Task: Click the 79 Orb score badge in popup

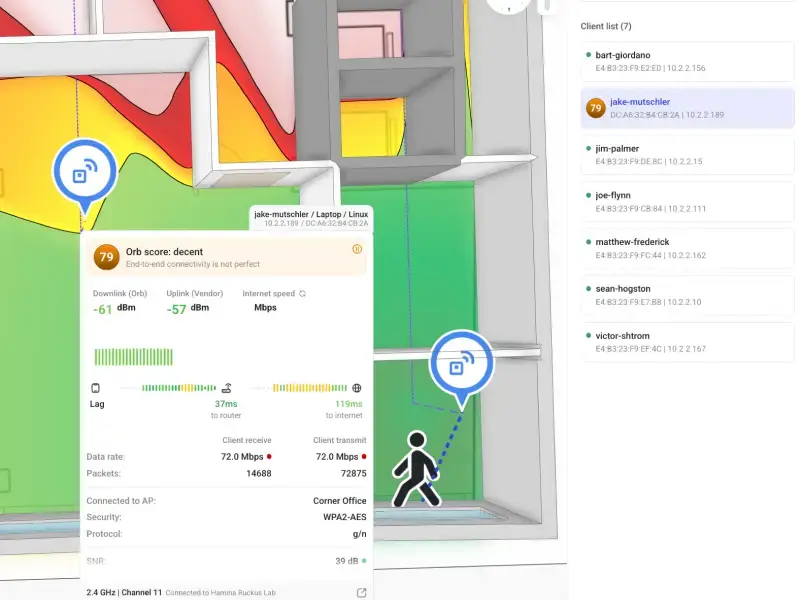Action: [x=106, y=257]
